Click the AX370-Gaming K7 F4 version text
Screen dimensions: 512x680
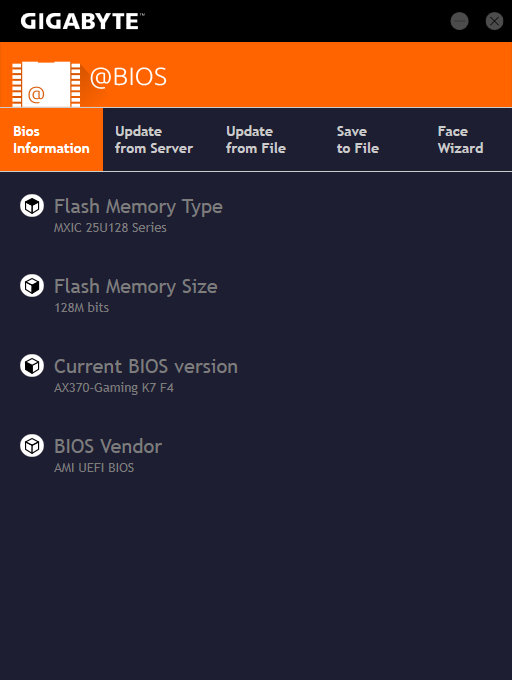point(114,388)
